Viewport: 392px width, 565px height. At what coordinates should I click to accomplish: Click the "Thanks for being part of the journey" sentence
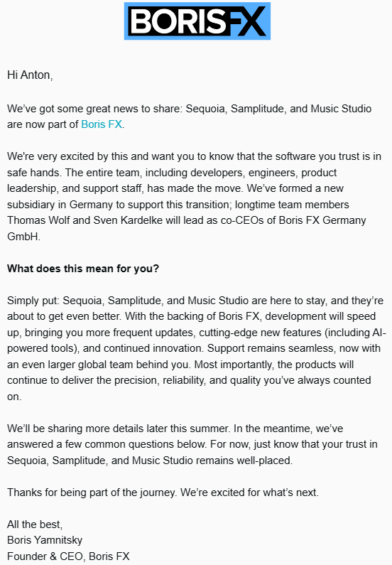point(92,493)
